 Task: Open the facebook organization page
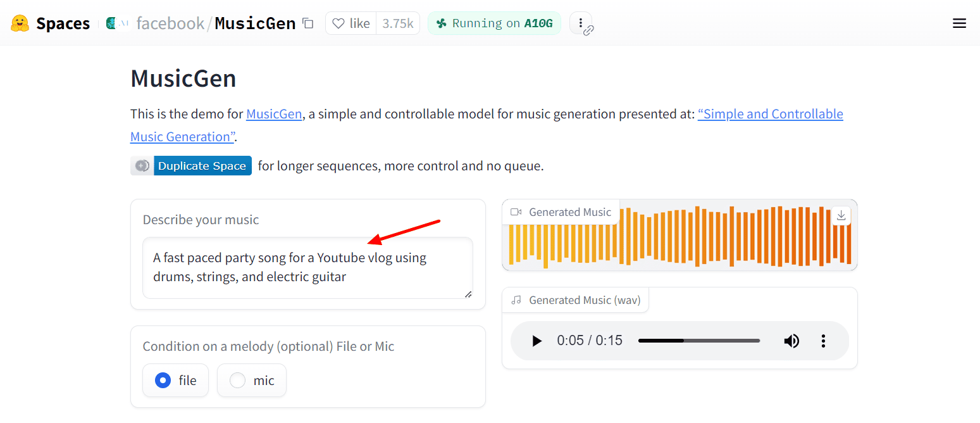tap(170, 23)
